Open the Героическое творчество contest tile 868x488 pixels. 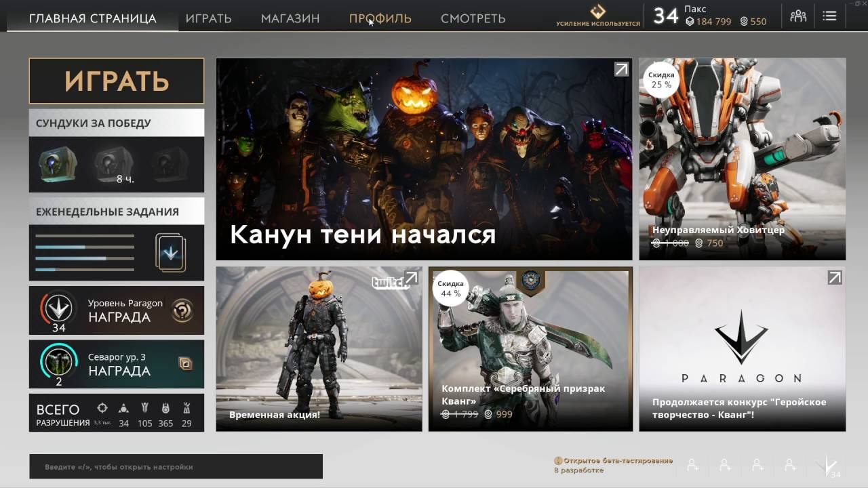[742, 348]
